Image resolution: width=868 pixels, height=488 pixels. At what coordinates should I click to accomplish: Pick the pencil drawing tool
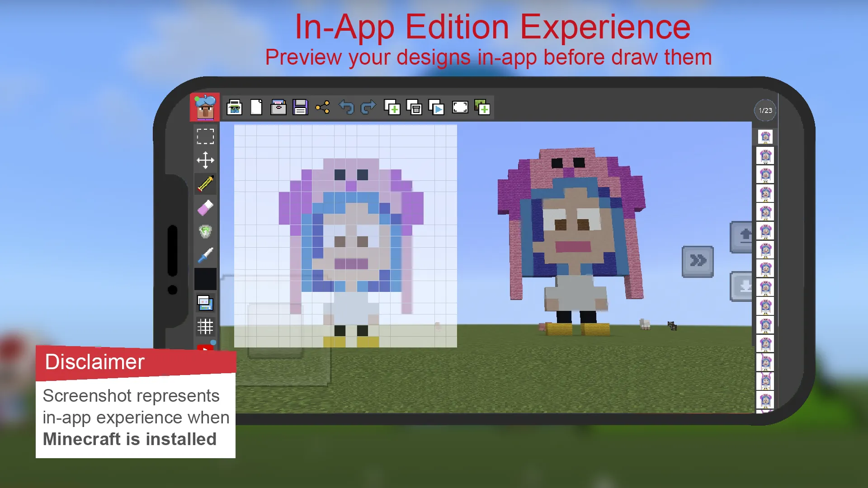(205, 184)
